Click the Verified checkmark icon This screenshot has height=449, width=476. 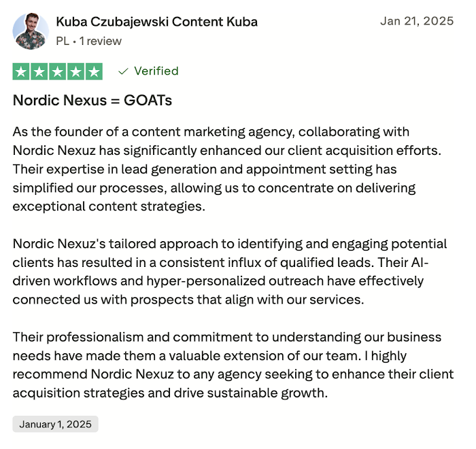pyautogui.click(x=123, y=71)
